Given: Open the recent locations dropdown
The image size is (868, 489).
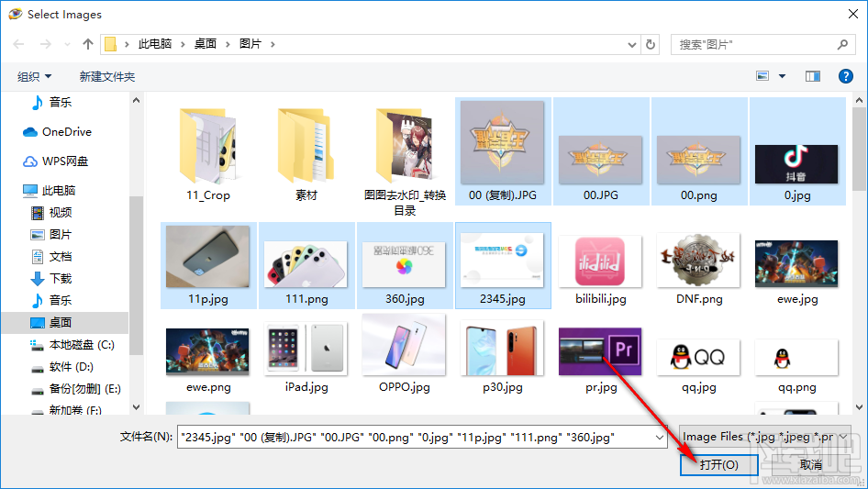Looking at the screenshot, I should [x=67, y=44].
